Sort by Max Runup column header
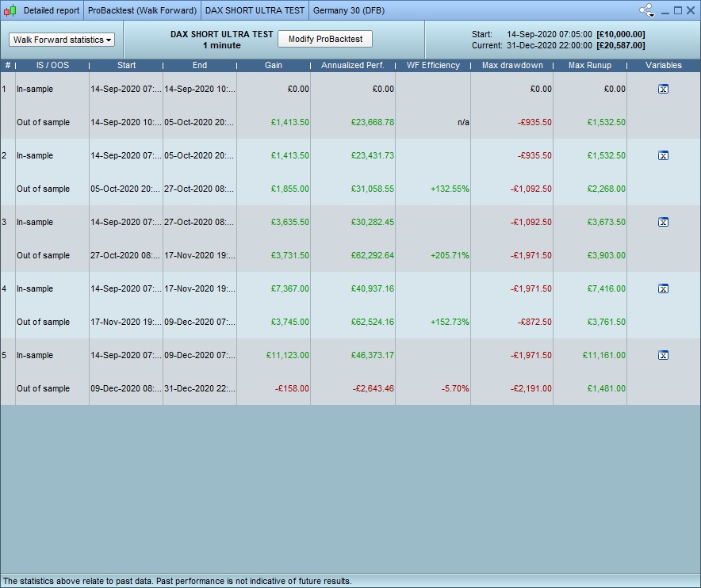 point(590,65)
